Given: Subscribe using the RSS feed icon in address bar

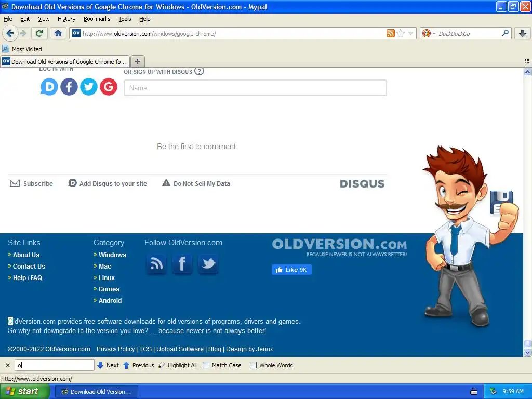Looking at the screenshot, I should tap(391, 33).
